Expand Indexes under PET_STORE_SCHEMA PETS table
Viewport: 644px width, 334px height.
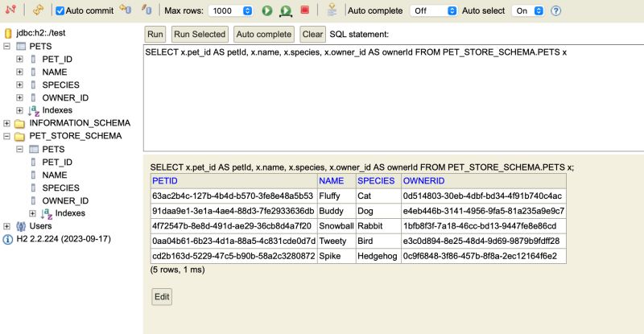click(32, 213)
